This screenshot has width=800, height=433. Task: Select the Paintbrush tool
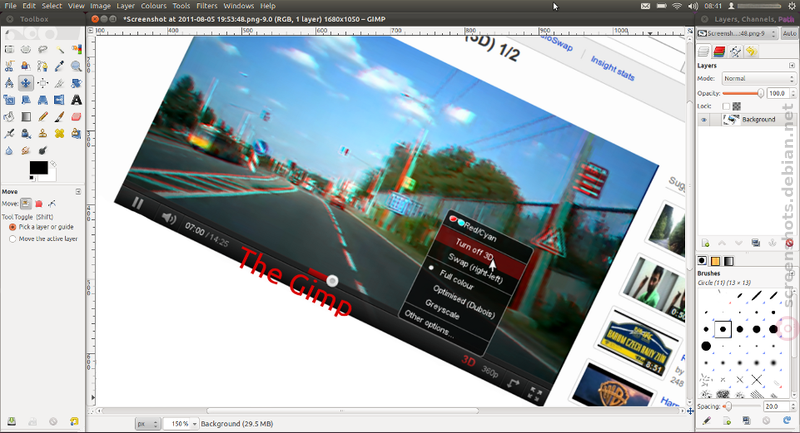pyautogui.click(x=59, y=117)
